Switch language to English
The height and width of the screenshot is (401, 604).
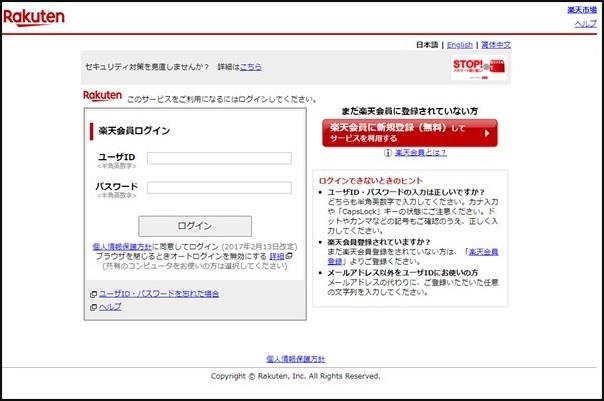click(460, 45)
